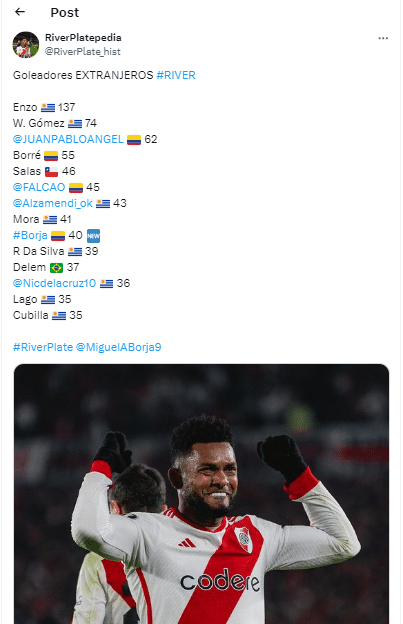Click the NEW emoji badge beside Borja
Image resolution: width=403 pixels, height=624 pixels.
93,236
